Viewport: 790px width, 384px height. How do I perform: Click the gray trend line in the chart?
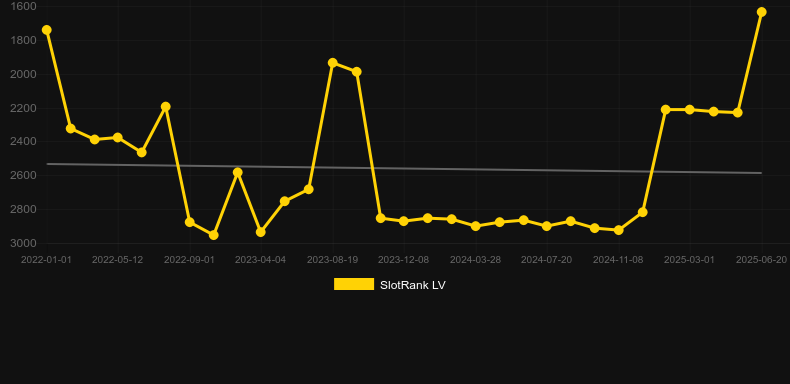(x=404, y=168)
